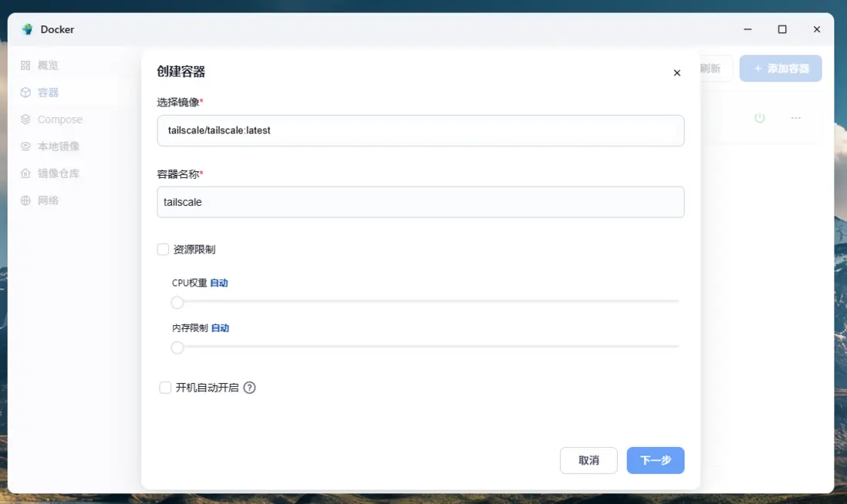Go to 本地镜像 in sidebar
Viewport: 847px width, 504px height.
(x=59, y=146)
